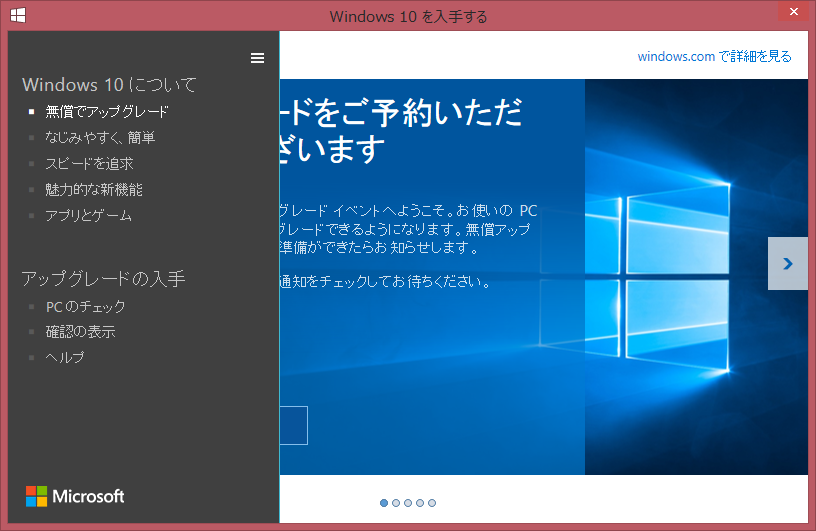Select なじみやすく、簡単 menu item

[x=100, y=137]
